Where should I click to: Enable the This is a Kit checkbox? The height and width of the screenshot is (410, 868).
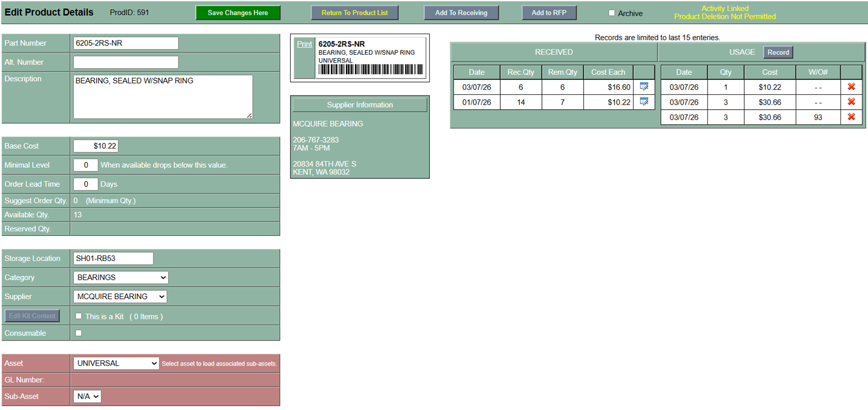click(x=79, y=316)
